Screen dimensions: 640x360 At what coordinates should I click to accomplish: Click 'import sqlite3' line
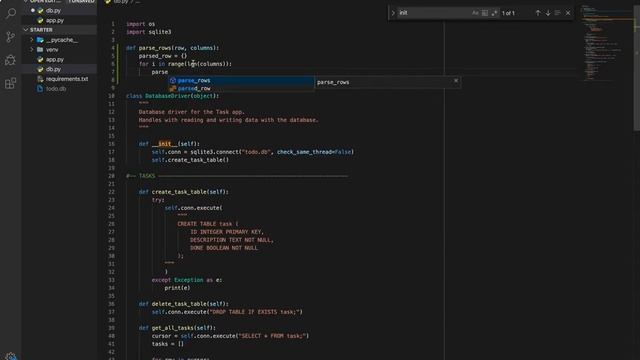(149, 32)
